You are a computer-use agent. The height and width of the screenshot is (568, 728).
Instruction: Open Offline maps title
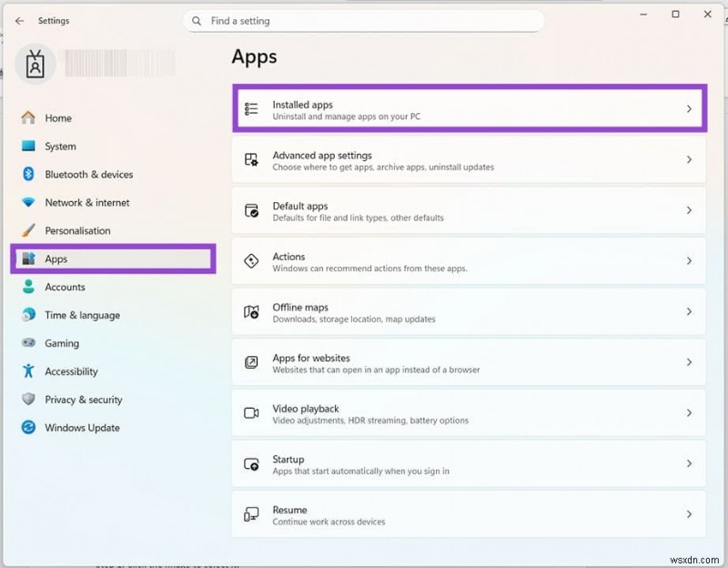(300, 307)
